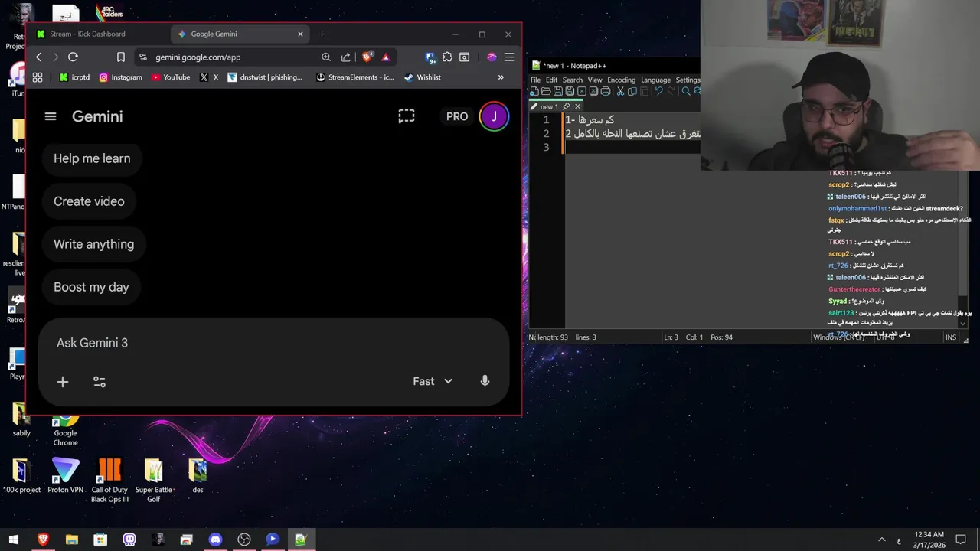The width and height of the screenshot is (980, 551).
Task: Open the purple J account avatar
Action: [494, 116]
